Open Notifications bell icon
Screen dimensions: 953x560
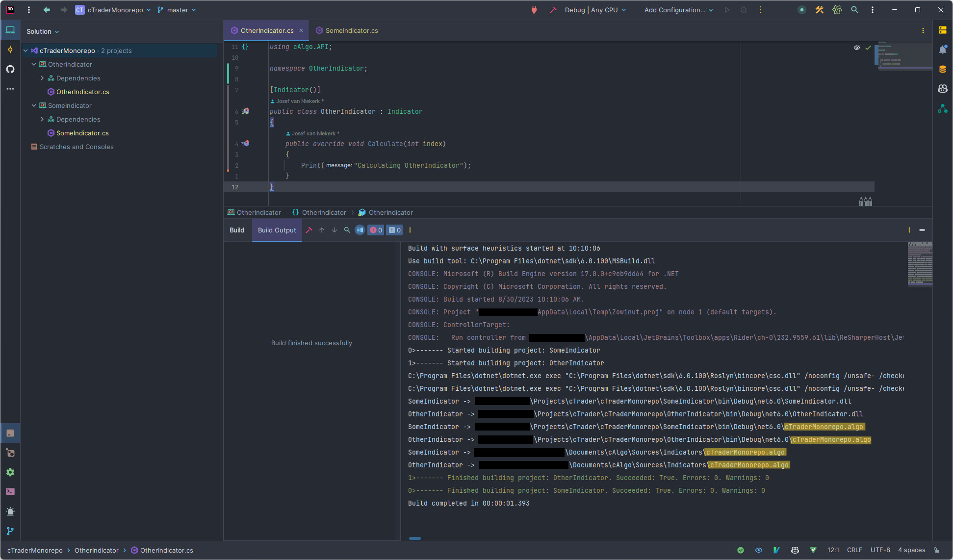(943, 50)
